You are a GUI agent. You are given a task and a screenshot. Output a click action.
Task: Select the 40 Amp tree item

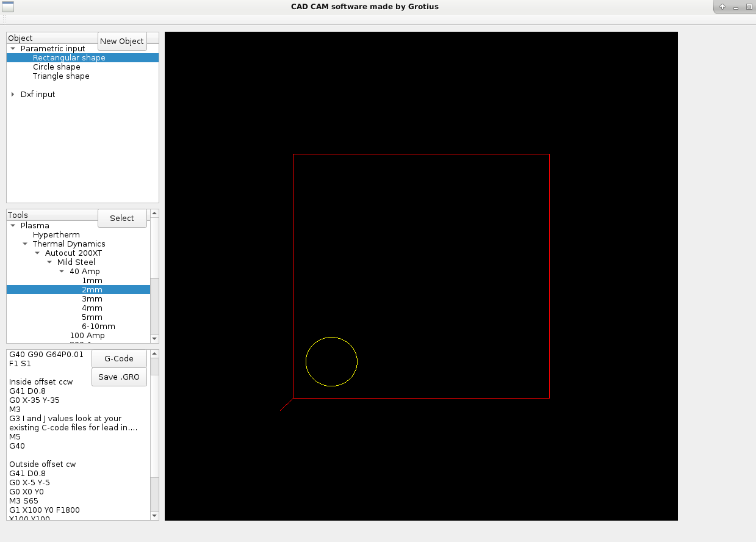[85, 271]
